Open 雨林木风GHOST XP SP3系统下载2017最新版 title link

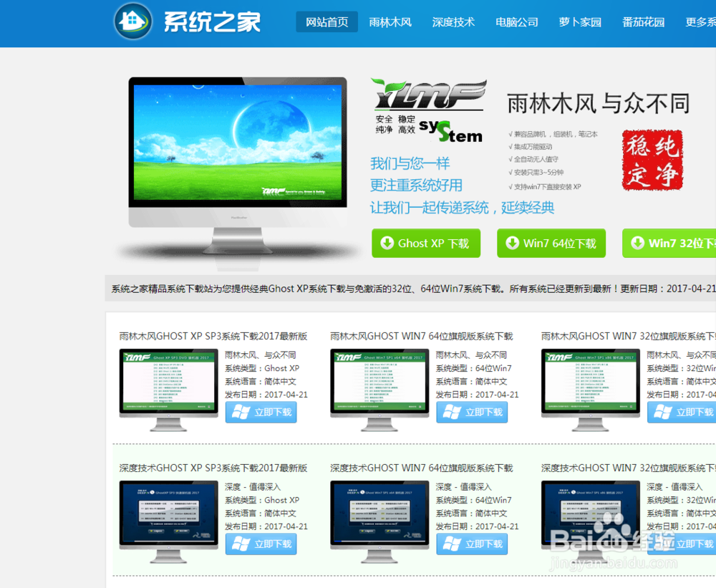(x=213, y=337)
